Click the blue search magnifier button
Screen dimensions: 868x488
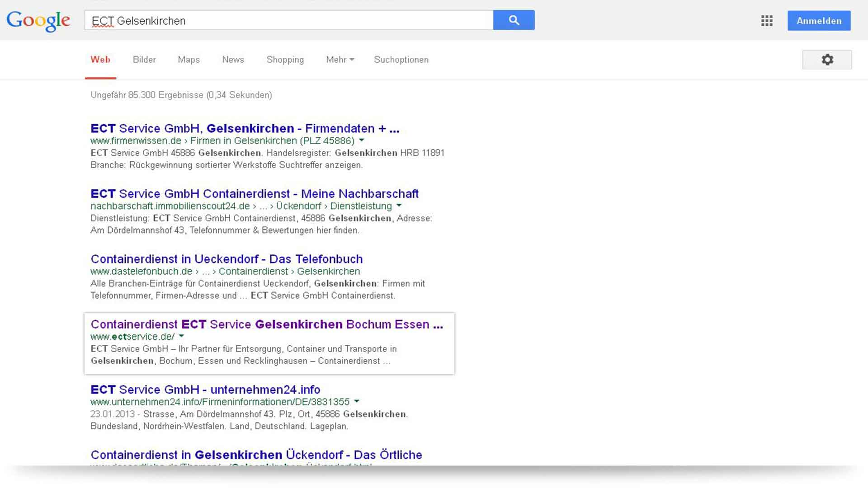click(x=514, y=20)
